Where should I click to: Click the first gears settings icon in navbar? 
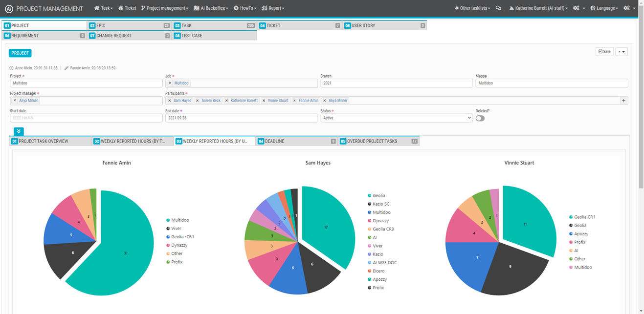577,8
